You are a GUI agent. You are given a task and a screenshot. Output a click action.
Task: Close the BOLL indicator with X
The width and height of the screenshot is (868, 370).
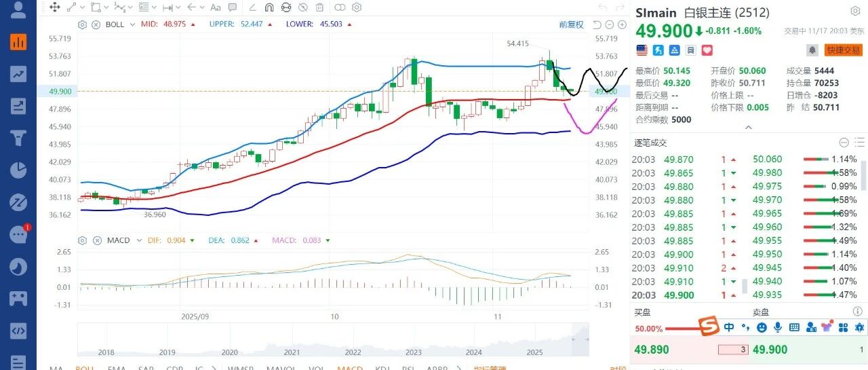pyautogui.click(x=96, y=24)
